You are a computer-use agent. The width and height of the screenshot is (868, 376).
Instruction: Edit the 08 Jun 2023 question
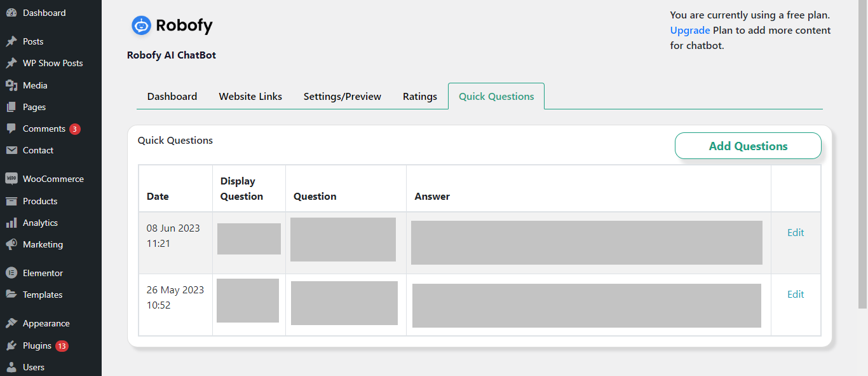pos(796,233)
